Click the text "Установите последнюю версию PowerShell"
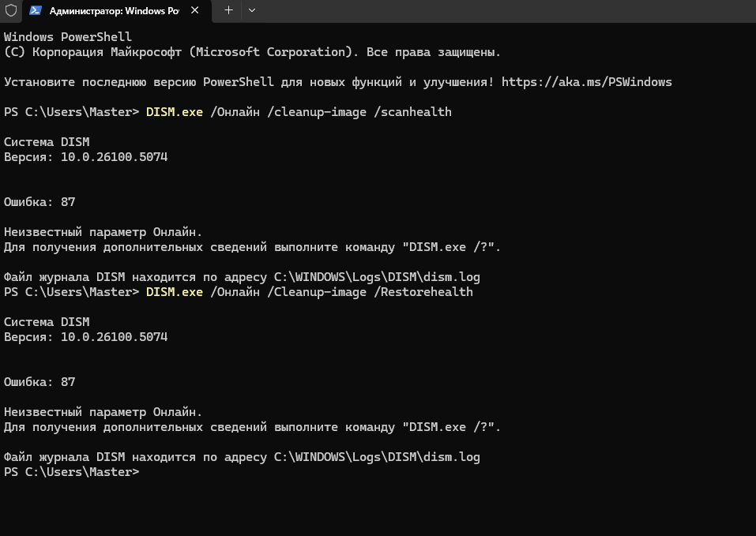This screenshot has height=536, width=756. pyautogui.click(x=139, y=82)
